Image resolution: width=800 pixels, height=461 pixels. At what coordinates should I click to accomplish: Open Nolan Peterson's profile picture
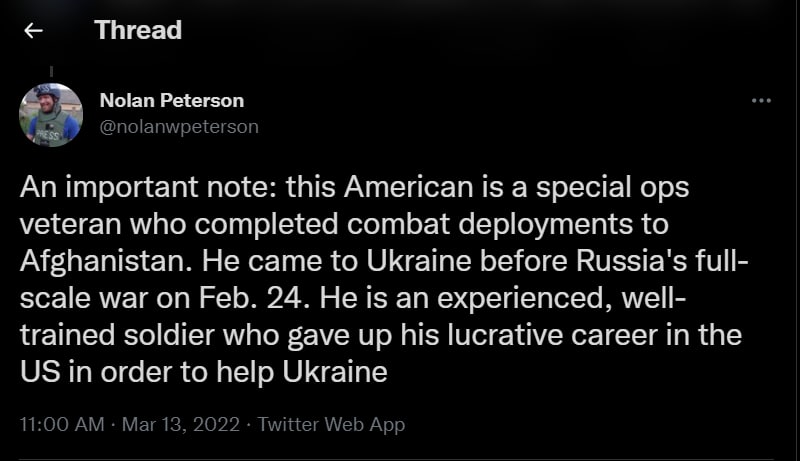point(51,115)
